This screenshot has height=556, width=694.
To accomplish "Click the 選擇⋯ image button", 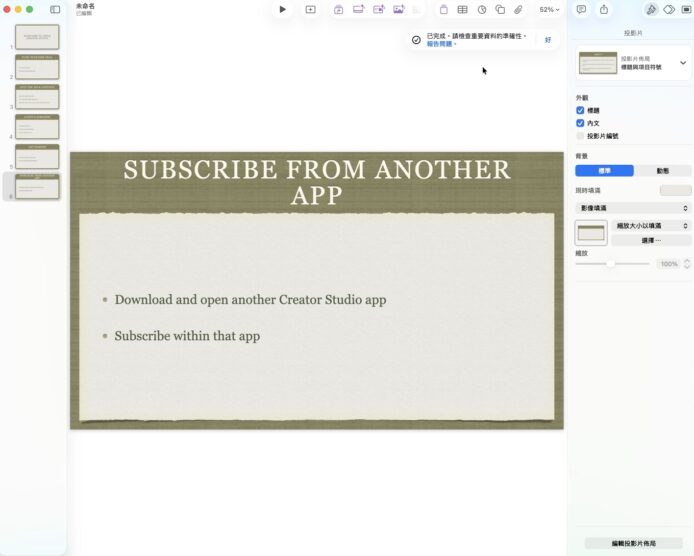I will click(x=652, y=240).
